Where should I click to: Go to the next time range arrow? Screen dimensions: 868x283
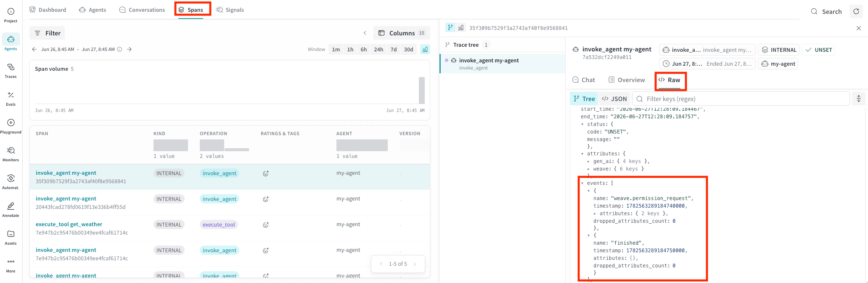130,49
